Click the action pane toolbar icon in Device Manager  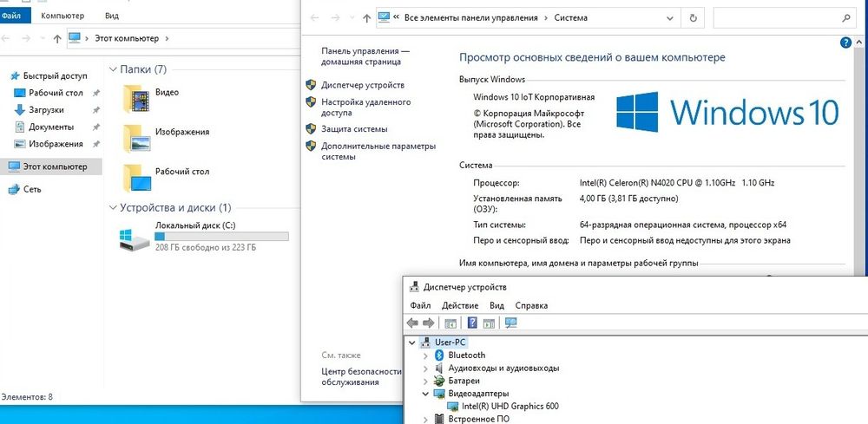tap(489, 323)
